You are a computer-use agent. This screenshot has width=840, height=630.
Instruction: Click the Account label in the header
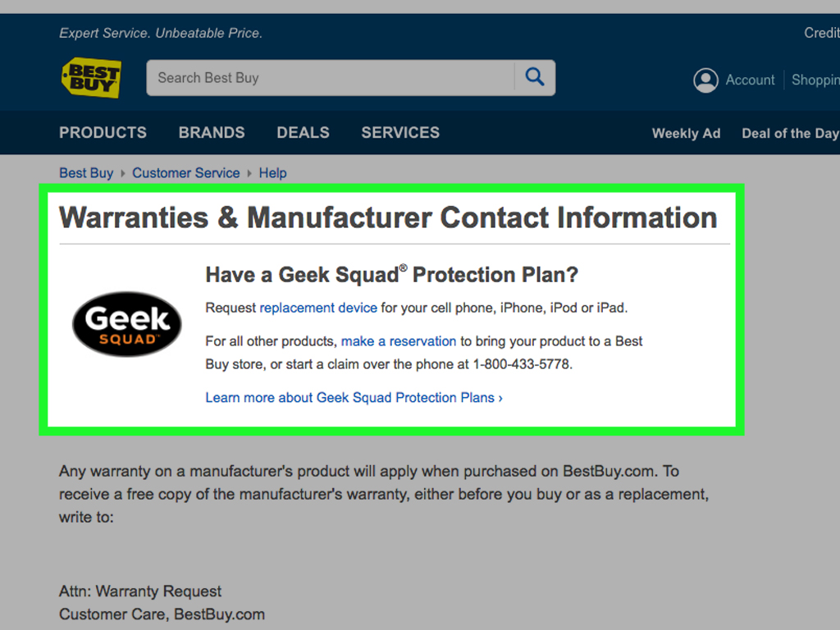coord(750,80)
